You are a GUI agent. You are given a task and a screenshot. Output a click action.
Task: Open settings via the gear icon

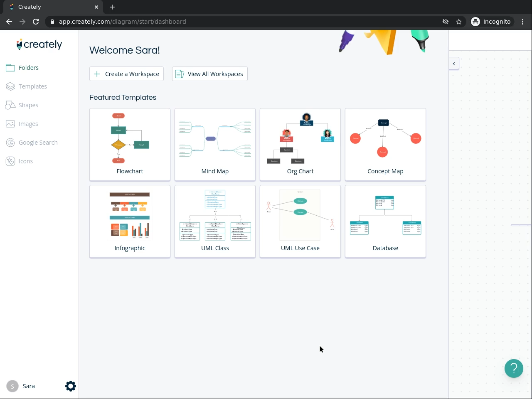[x=71, y=386]
